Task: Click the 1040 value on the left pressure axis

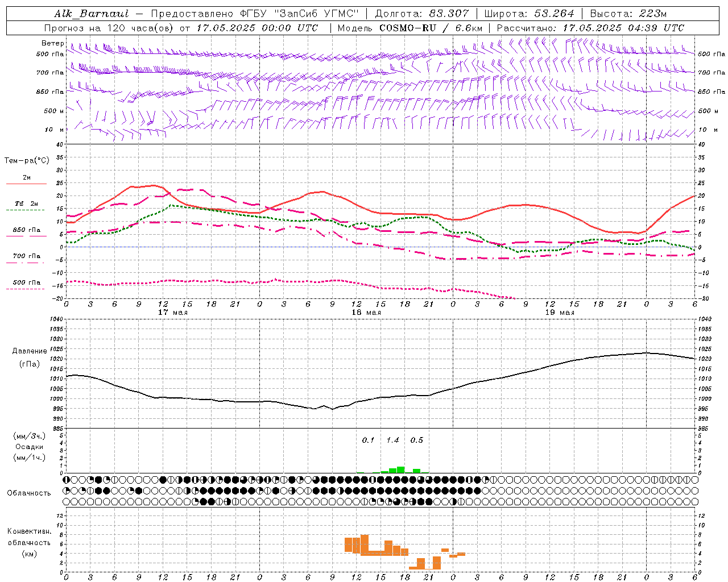Action: [x=57, y=319]
